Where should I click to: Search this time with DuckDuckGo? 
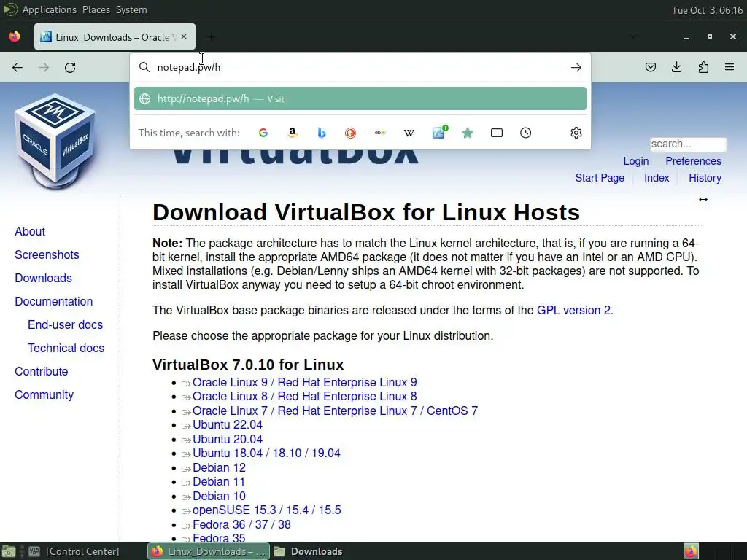click(351, 133)
